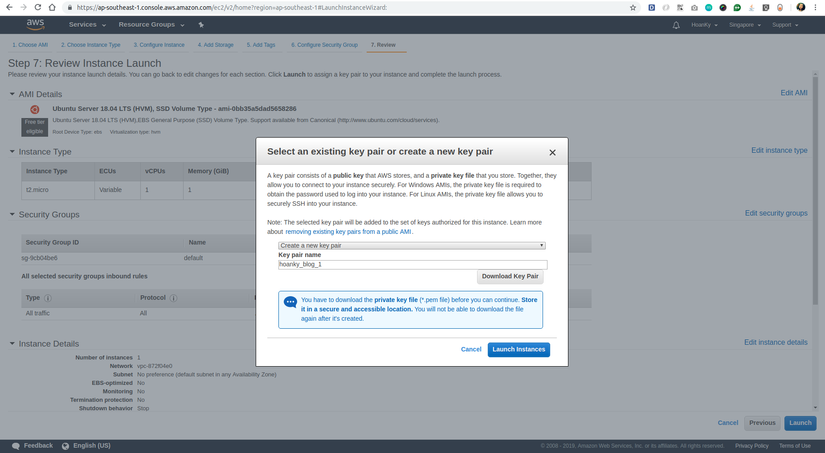The image size is (825, 453).
Task: Collapse the Instance Type section
Action: (12, 152)
